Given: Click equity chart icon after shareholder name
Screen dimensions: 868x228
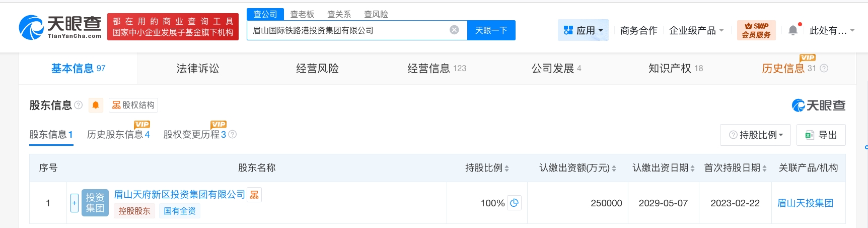Looking at the screenshot, I should [254, 195].
